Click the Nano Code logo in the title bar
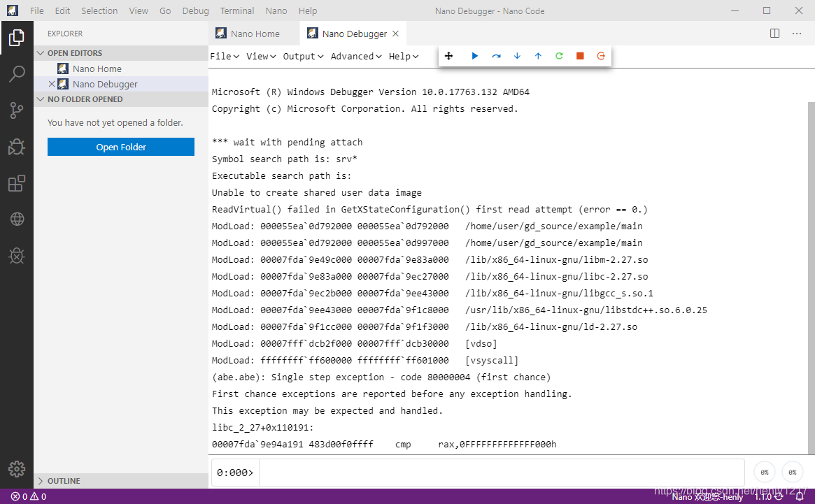 point(13,10)
